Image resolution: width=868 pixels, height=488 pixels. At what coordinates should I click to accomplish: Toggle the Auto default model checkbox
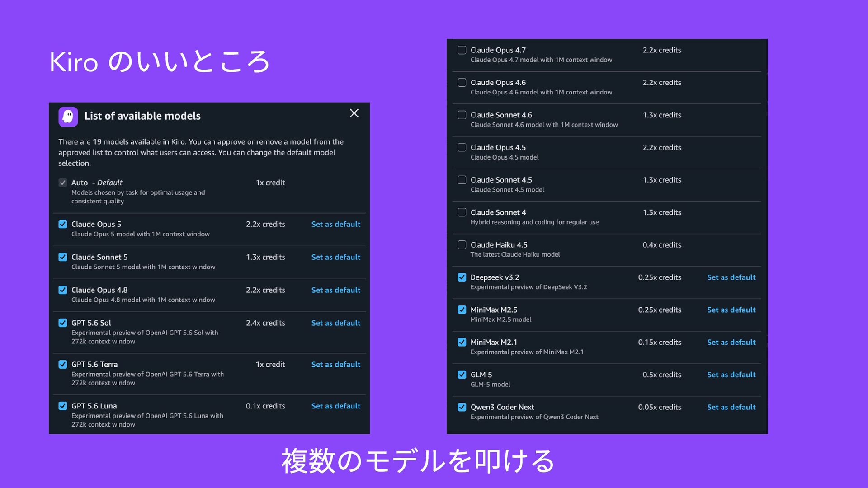[x=63, y=183]
